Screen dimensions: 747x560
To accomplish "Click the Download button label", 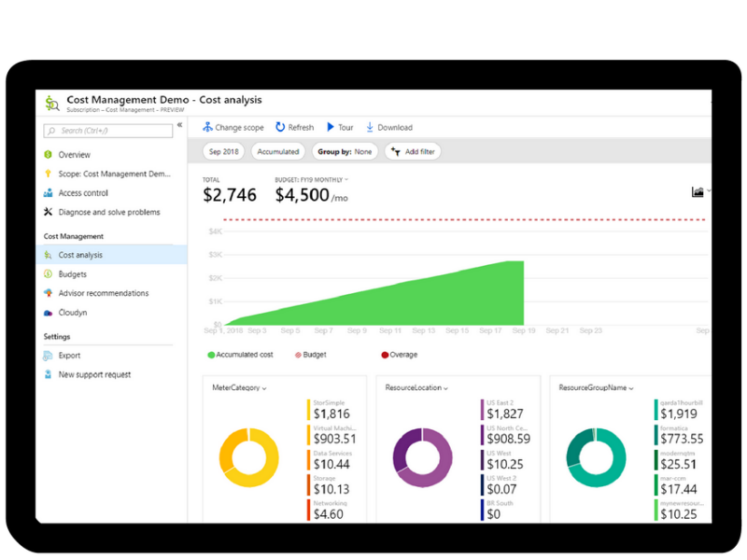I will point(395,127).
